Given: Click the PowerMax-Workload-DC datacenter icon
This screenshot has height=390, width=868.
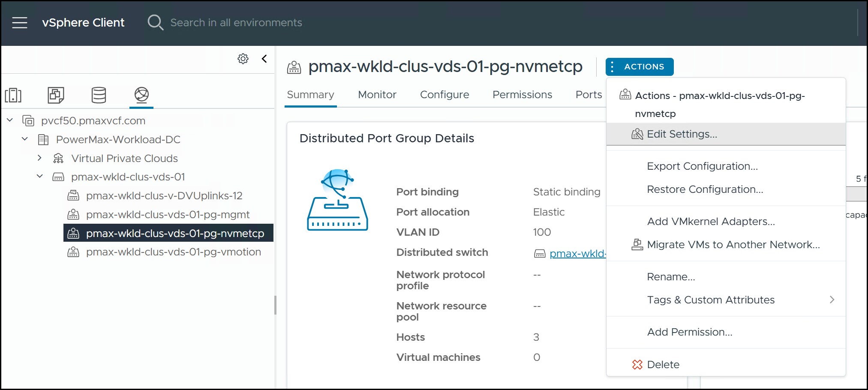Looking at the screenshot, I should 43,140.
